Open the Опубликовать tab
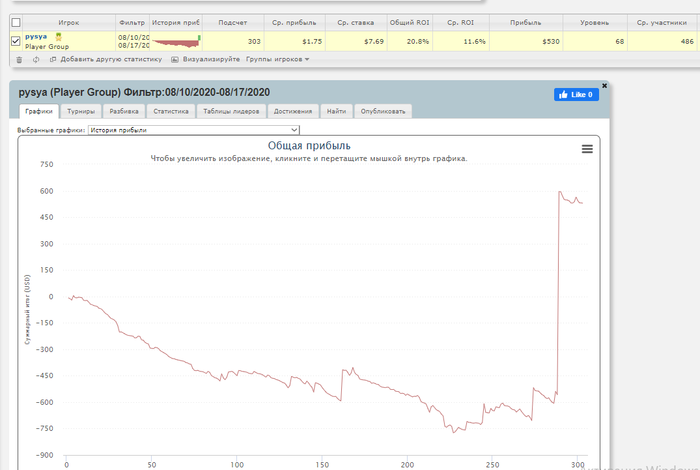700x470 pixels. coord(383,111)
